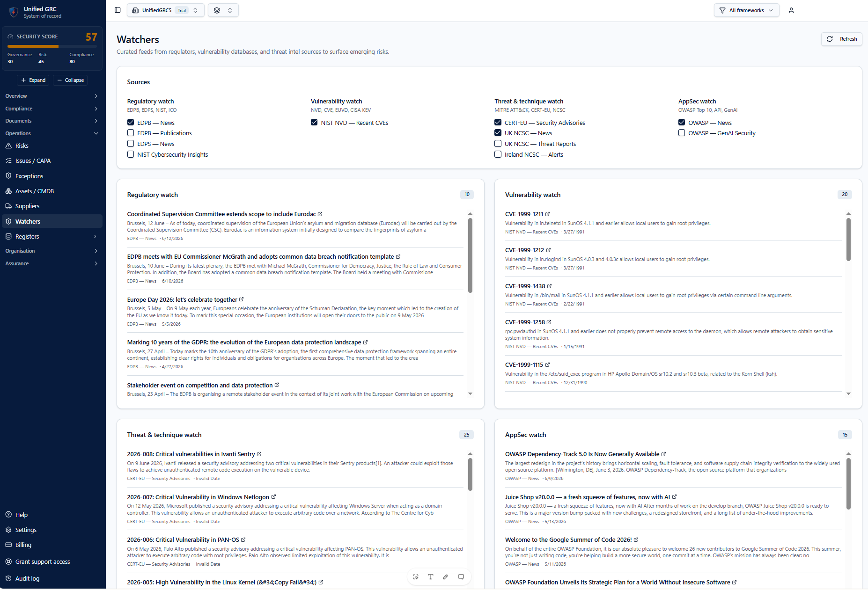Open external link for GDPR 10 years article
The width and height of the screenshot is (868, 590).
point(365,342)
